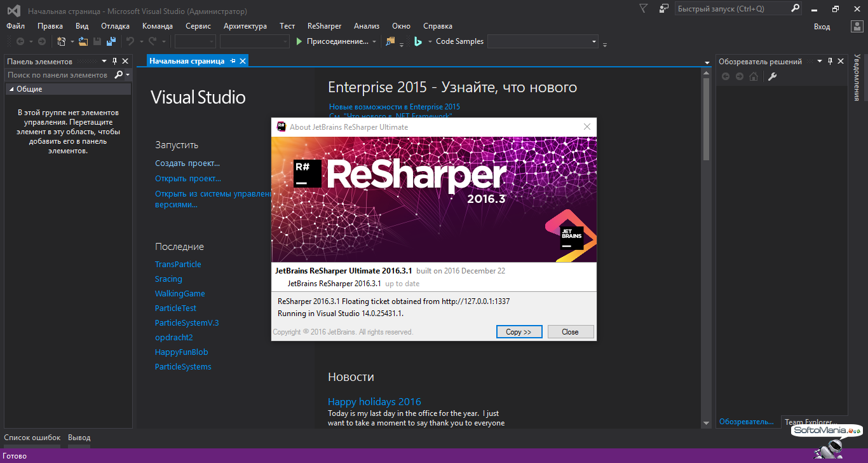Click the Bing Code Samples icon
Screen dimensions: 868x463
tap(419, 41)
